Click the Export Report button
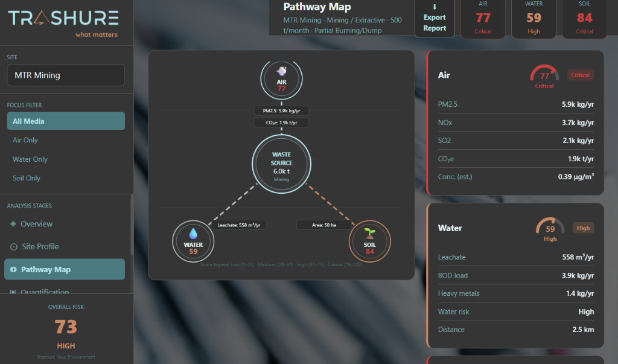Viewport: 618px width, 364px height. pos(435,19)
